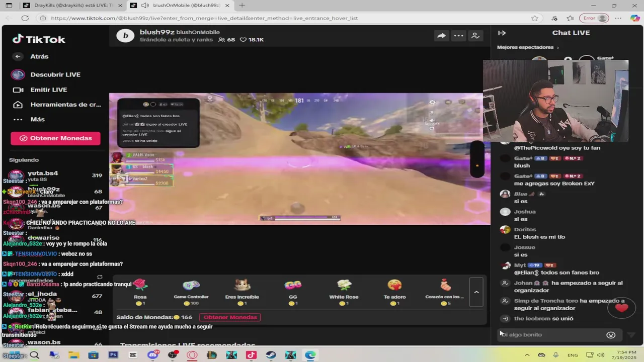Viewport: 644px width, 362px height.
Task: Click the profile Error button
Action: pyautogui.click(x=594, y=18)
